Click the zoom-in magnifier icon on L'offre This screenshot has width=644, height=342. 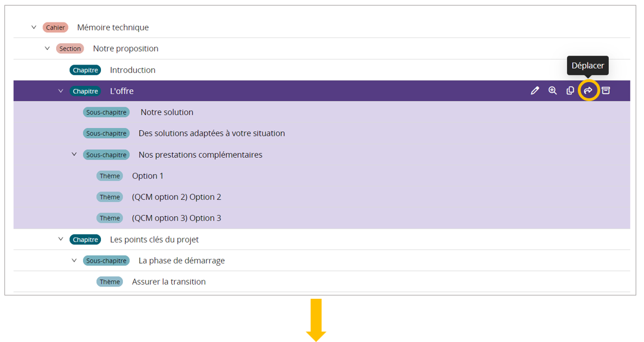pos(553,91)
